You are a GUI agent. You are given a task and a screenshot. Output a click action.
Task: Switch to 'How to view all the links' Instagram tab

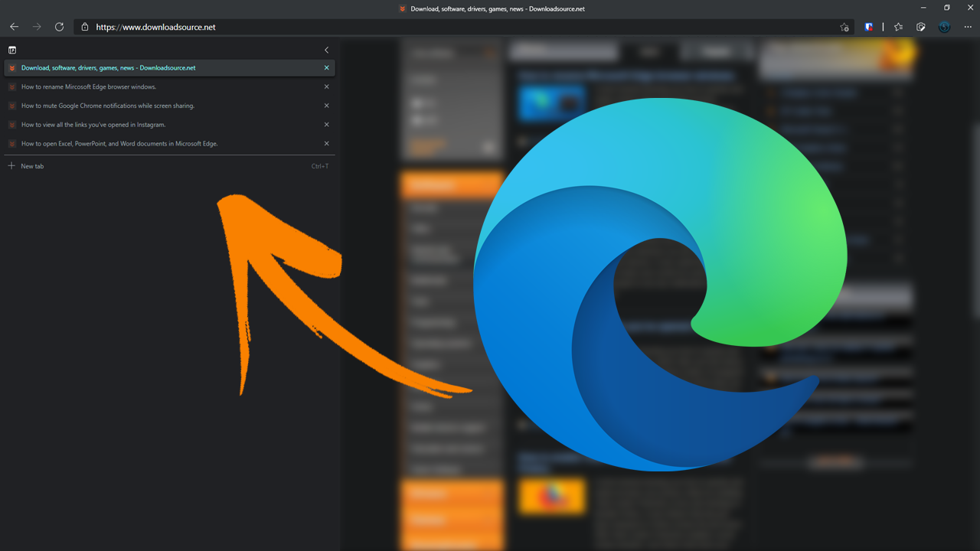coord(170,125)
